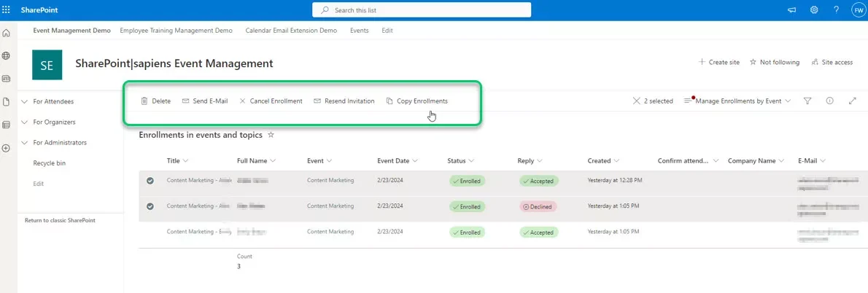Viewport: 868px width, 293px height.
Task: Click Edit link in left navigation
Action: [x=38, y=184]
